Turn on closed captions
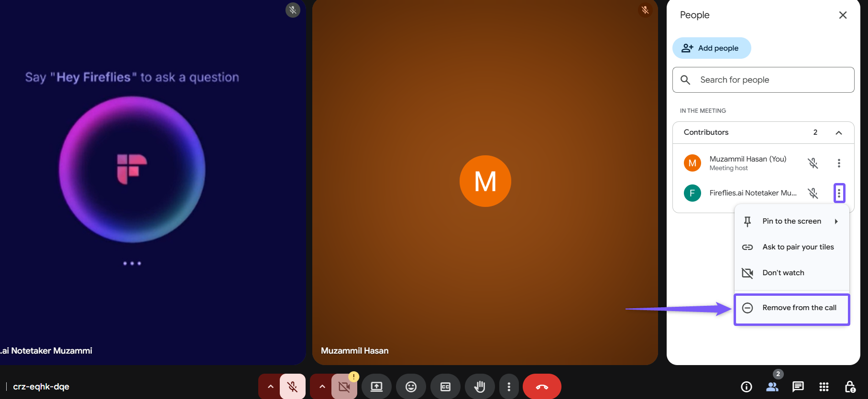 click(x=445, y=387)
